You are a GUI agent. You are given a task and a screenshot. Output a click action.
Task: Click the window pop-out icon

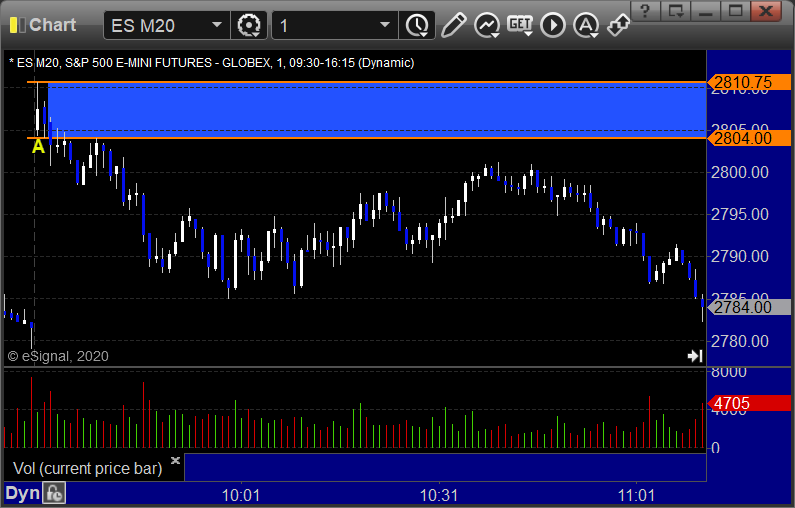coord(676,11)
